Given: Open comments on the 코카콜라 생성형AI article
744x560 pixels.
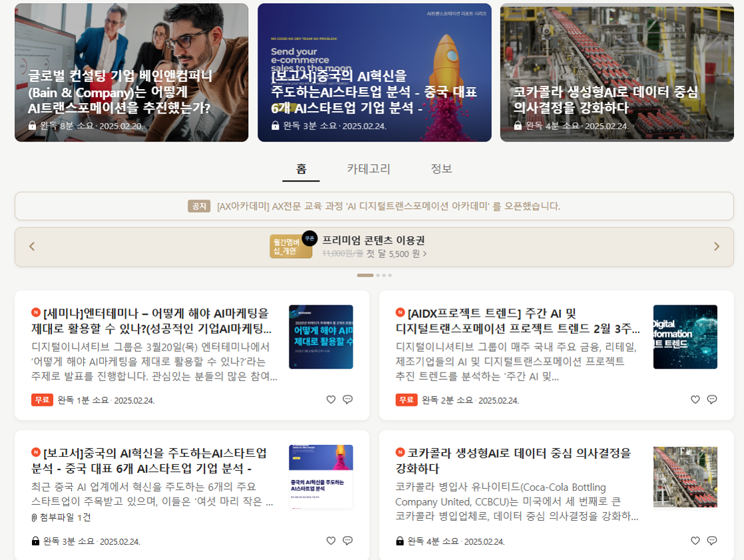Looking at the screenshot, I should (712, 541).
